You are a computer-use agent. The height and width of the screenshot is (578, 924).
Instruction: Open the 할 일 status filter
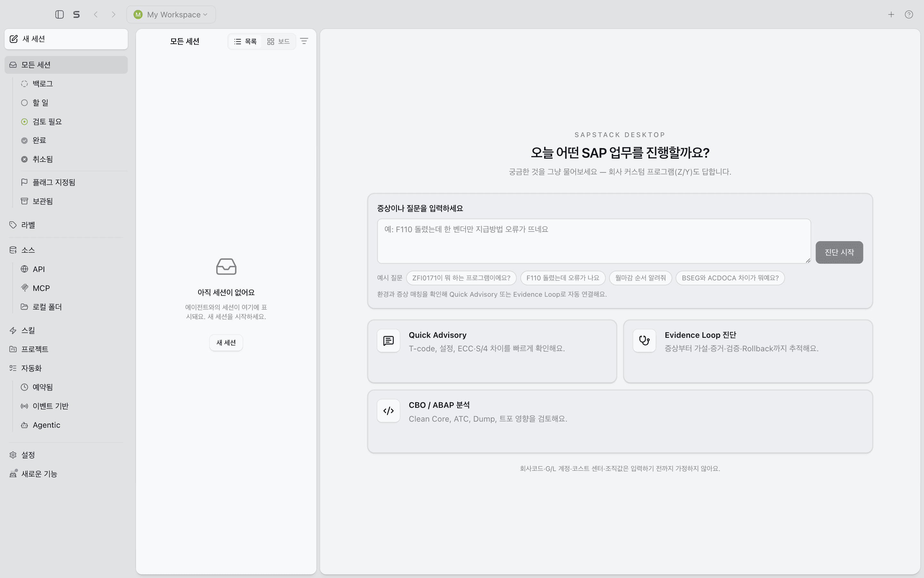tap(73, 102)
